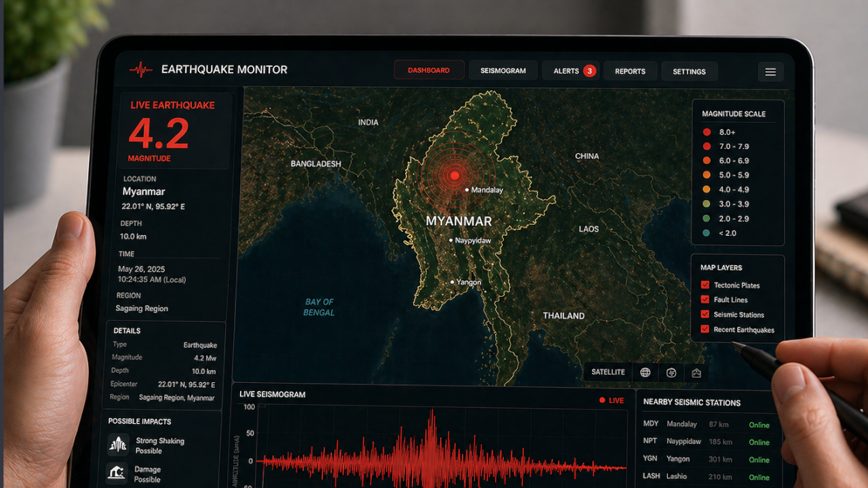868x488 pixels.
Task: Click the BANGLADESH label on map
Action: (316, 164)
